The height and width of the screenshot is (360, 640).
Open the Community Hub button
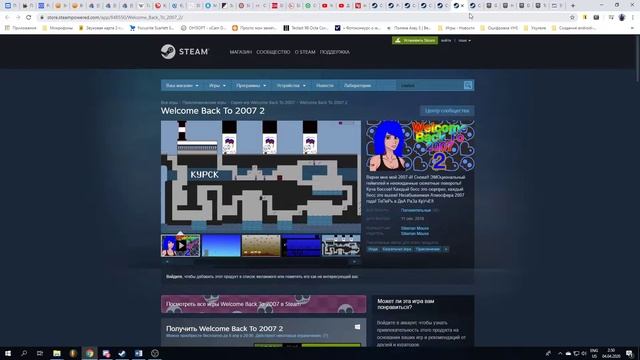(447, 111)
